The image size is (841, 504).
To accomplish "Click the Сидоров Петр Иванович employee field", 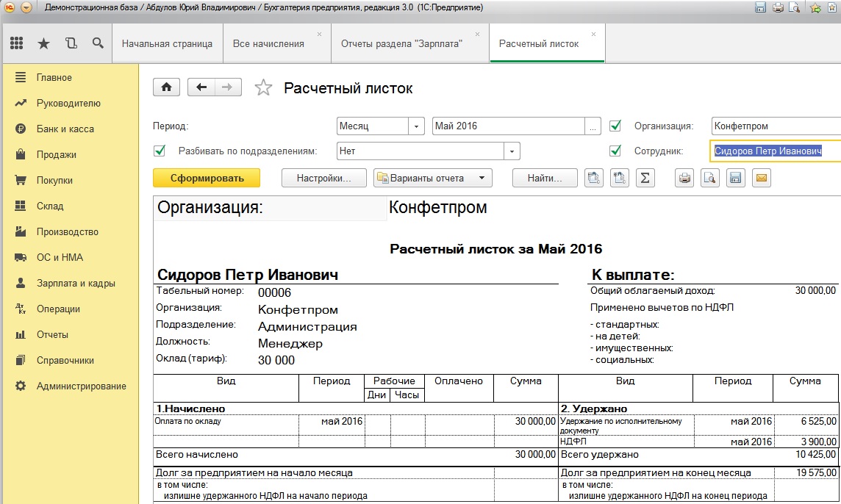I will pos(775,151).
